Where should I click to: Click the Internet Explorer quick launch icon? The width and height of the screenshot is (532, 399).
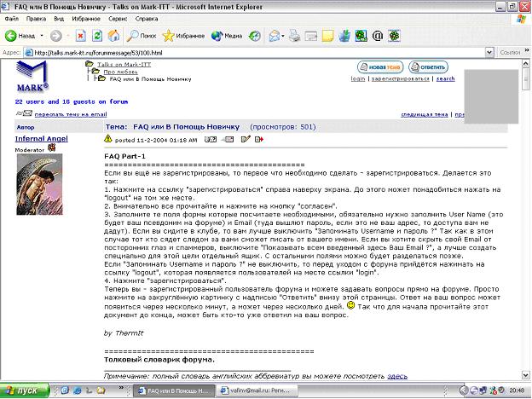77,390
